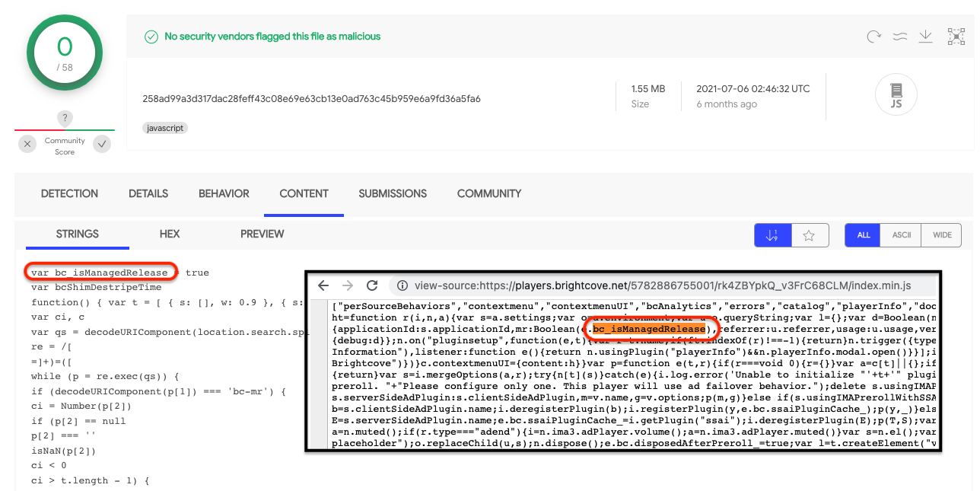
Task: Click the detection score circle 0/58
Action: click(65, 52)
